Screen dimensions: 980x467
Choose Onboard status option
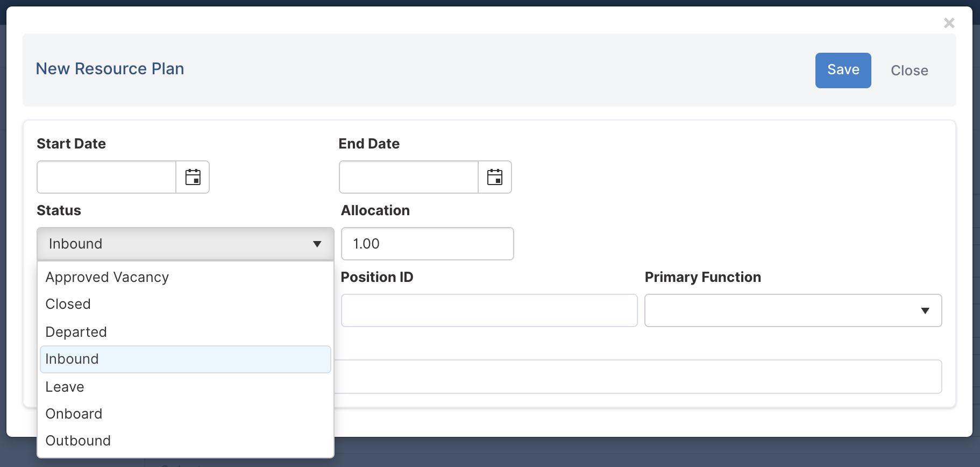click(186, 414)
